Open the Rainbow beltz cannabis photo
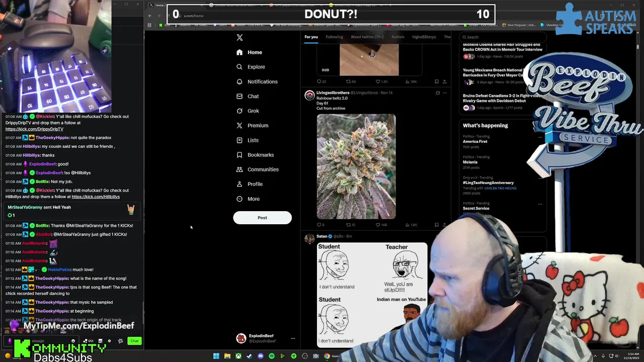Screen dimensions: 644x362 [356, 166]
